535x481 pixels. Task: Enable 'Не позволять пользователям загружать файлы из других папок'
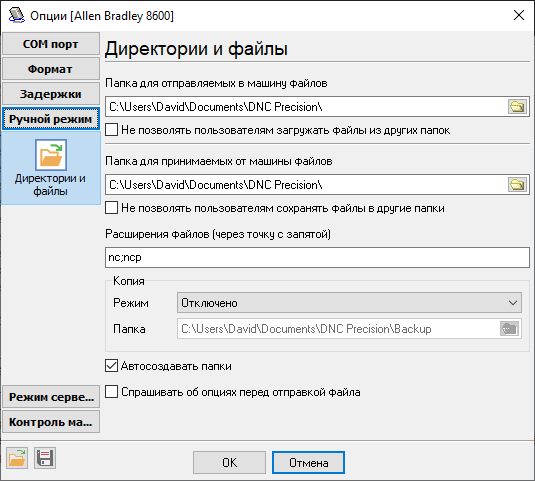[112, 130]
